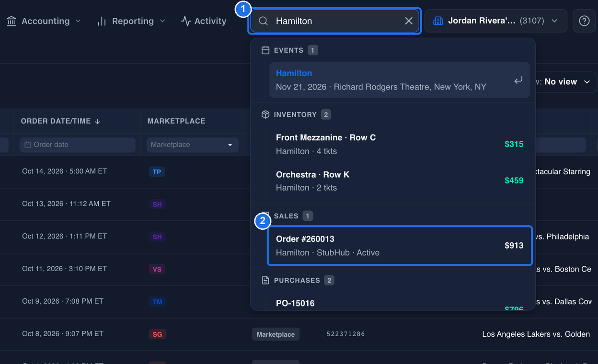Click the sort arrow next to Order Date/Time
The height and width of the screenshot is (364, 598).
pyautogui.click(x=98, y=122)
